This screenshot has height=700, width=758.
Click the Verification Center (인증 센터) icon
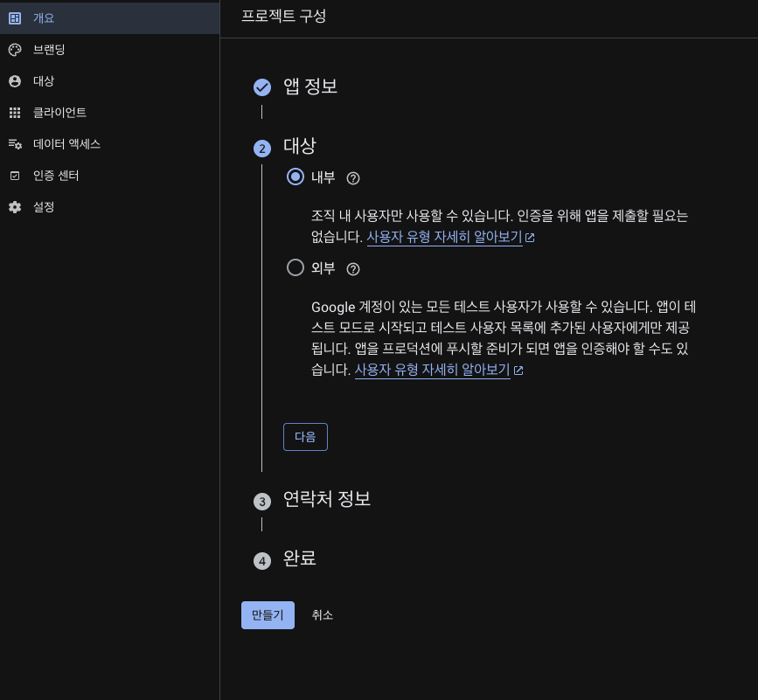coord(14,176)
